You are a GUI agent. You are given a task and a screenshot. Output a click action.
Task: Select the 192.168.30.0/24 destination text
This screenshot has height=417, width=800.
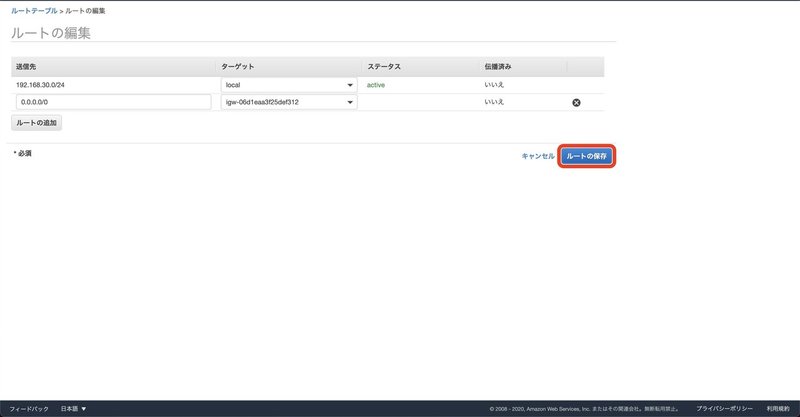(x=40, y=85)
